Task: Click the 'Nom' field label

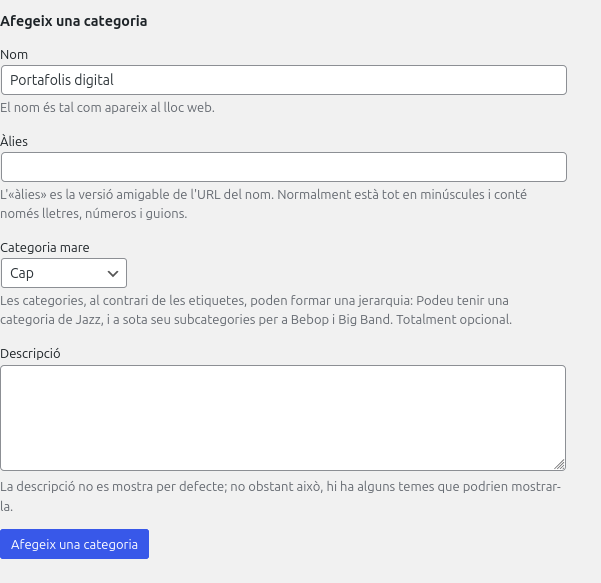Action: tap(14, 54)
